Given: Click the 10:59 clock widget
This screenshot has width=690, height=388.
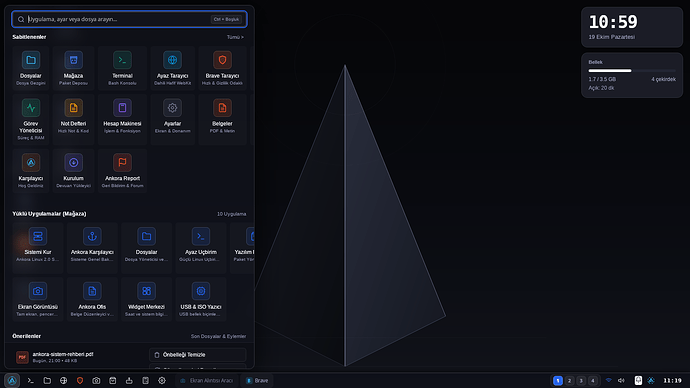Looking at the screenshot, I should click(x=632, y=27).
